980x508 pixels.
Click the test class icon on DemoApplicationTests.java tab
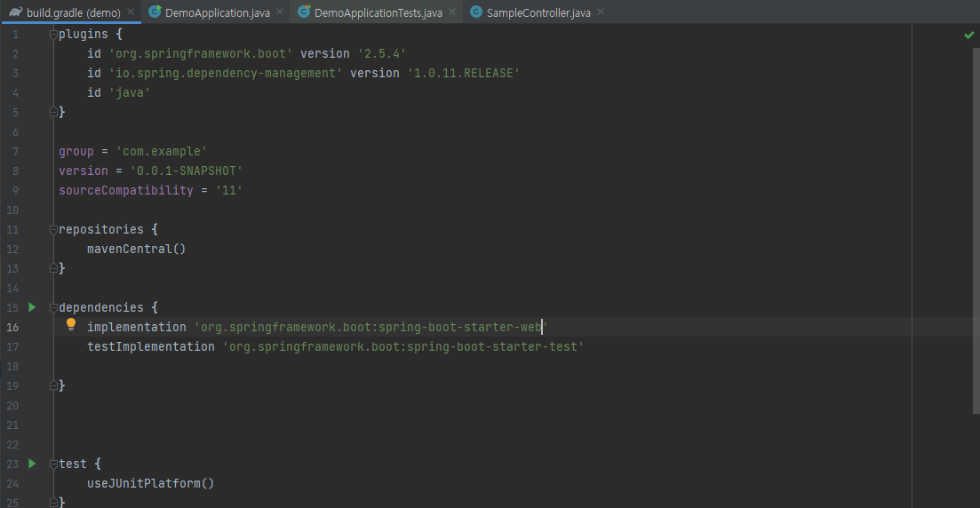click(304, 12)
